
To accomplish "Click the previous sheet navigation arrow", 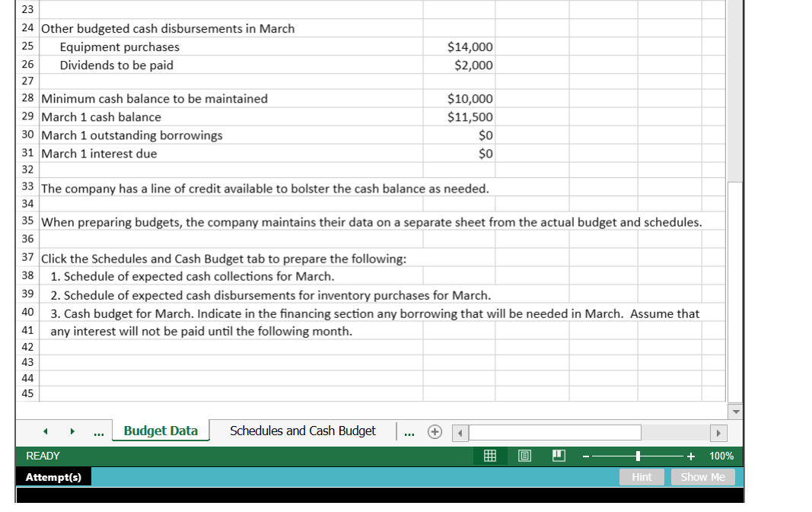I will pos(45,431).
